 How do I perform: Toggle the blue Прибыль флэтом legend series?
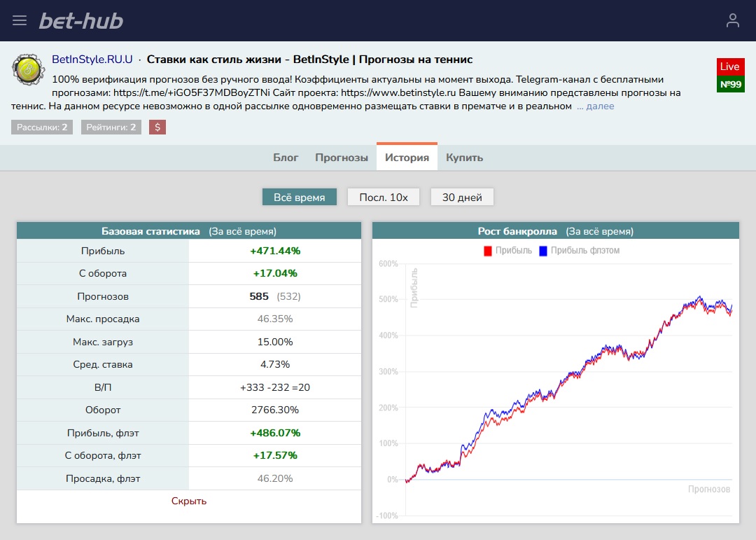[x=579, y=251]
